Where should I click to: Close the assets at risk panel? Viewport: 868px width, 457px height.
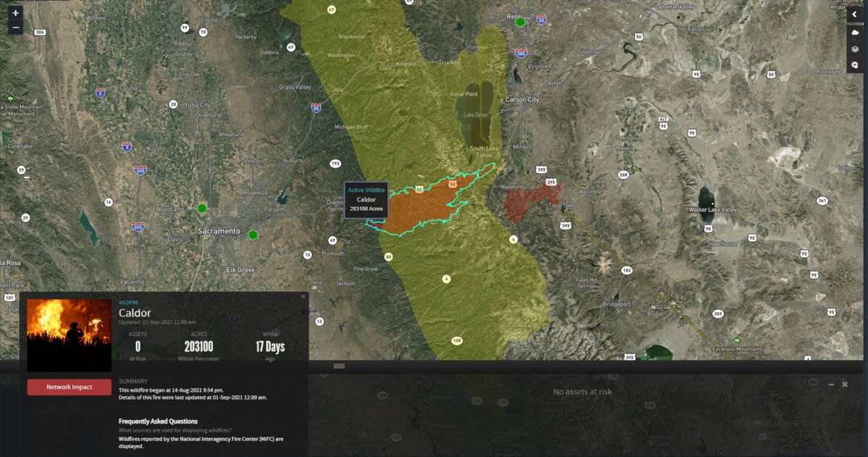pos(845,385)
